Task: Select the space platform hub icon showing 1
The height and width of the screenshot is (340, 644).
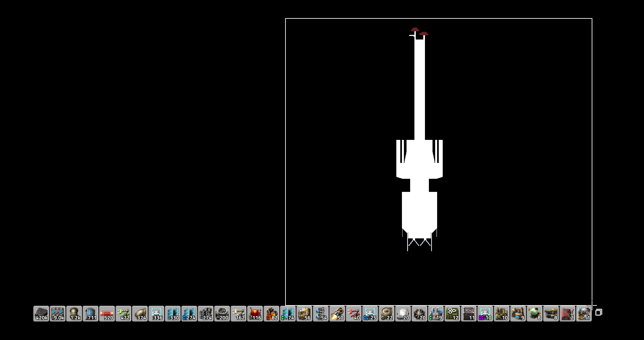Action: [584, 314]
